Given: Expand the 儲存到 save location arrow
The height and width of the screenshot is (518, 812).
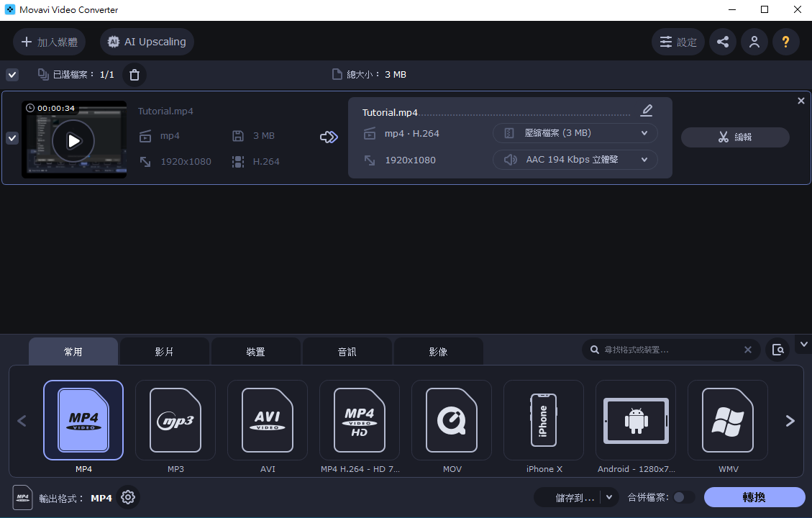Looking at the screenshot, I should pos(609,497).
